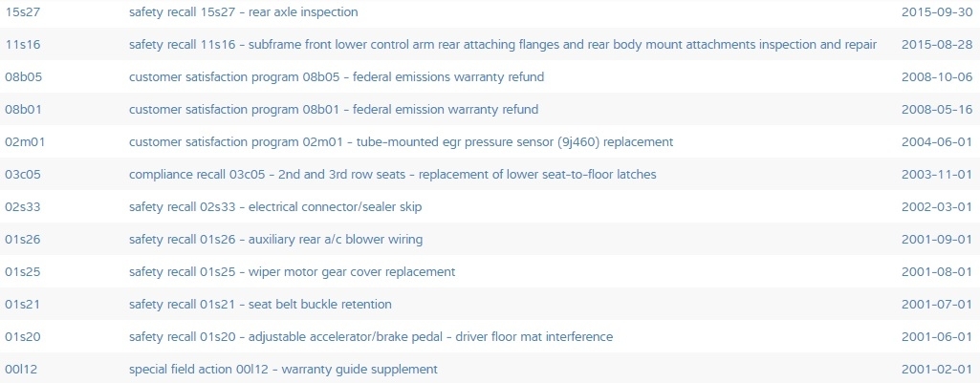Select auxiliary rear a/c blower wiring recall
The height and width of the screenshot is (383, 980).
(275, 240)
